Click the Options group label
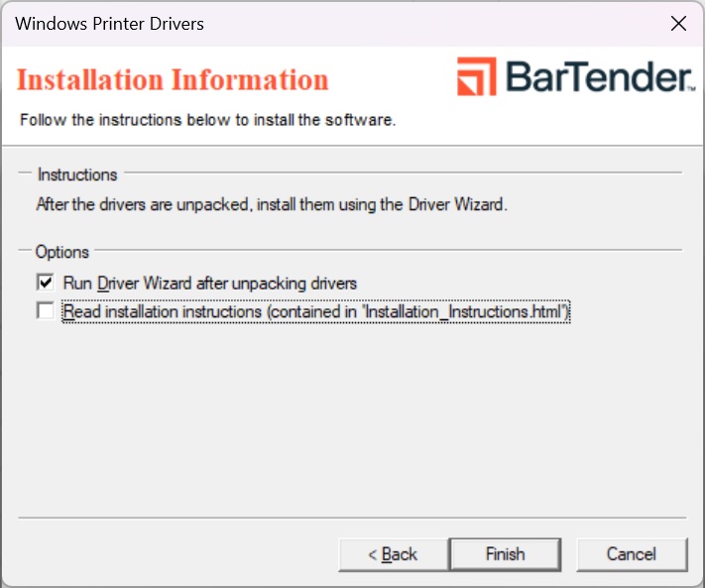 point(62,252)
